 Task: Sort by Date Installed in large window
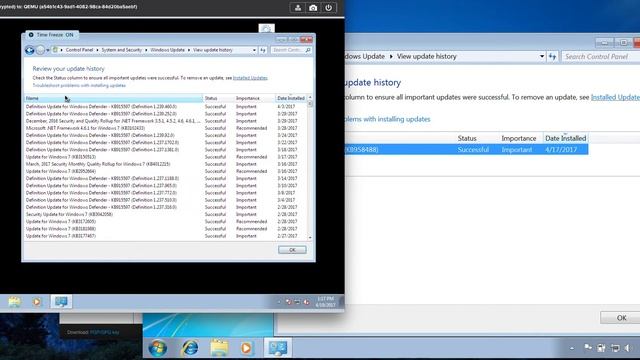coord(566,138)
